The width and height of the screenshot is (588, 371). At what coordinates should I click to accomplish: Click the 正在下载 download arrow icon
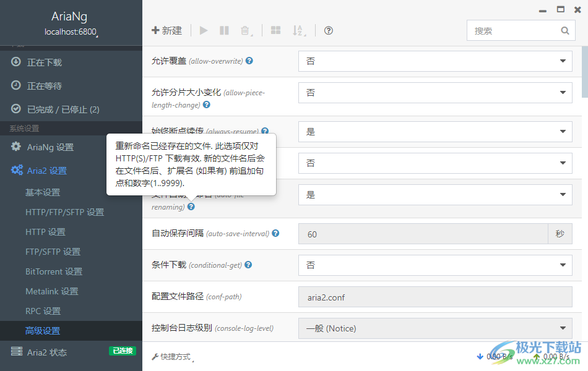15,61
